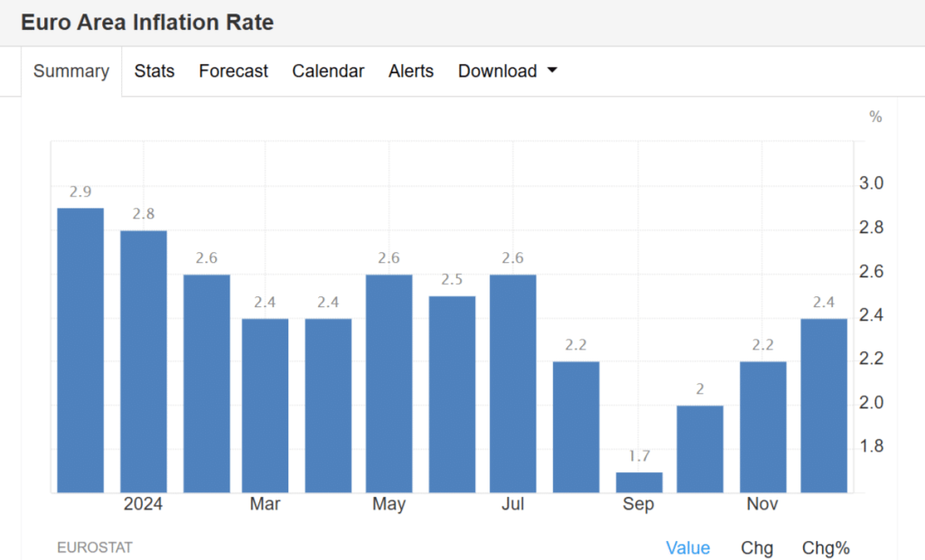Show the Value chart view
Screen dimensions: 925x560
coord(687,547)
